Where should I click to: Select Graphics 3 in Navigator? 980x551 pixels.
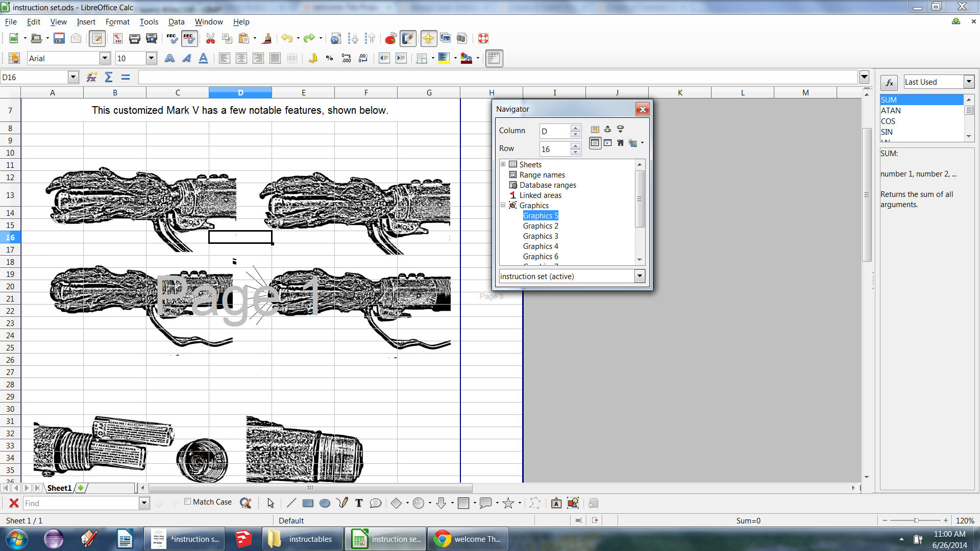pos(541,236)
